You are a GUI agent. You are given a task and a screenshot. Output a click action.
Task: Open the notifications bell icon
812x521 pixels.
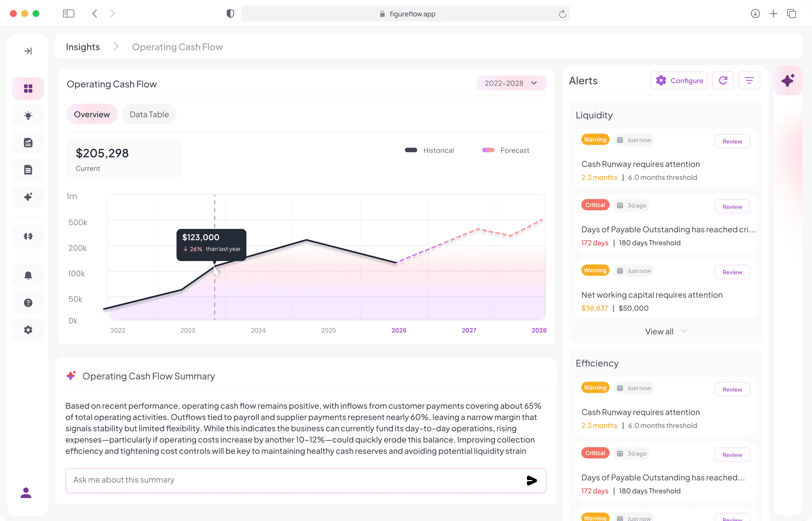(28, 275)
